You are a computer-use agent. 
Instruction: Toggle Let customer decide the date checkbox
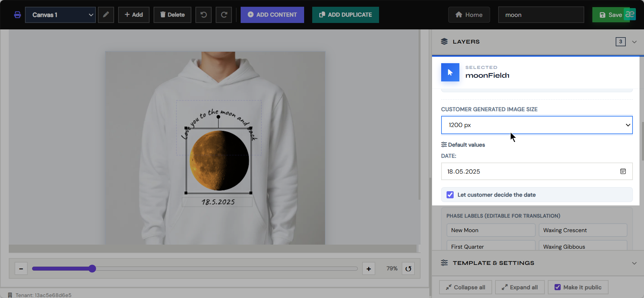(x=450, y=195)
